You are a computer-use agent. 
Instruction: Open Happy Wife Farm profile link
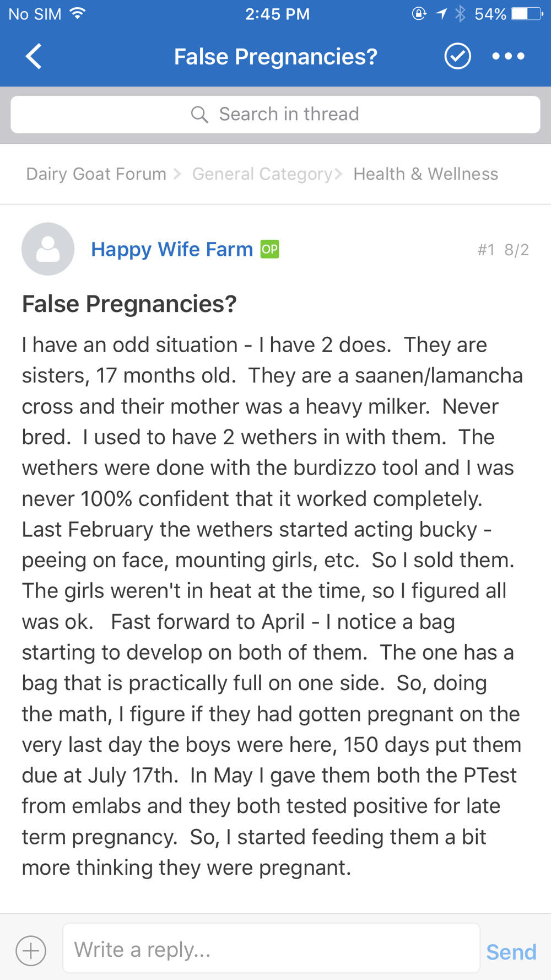coord(171,249)
